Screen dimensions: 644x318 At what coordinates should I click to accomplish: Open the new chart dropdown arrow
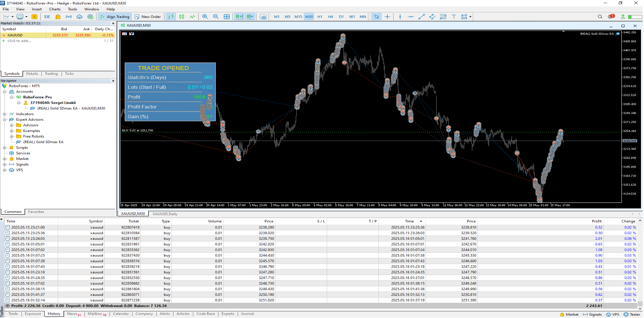coord(12,16)
